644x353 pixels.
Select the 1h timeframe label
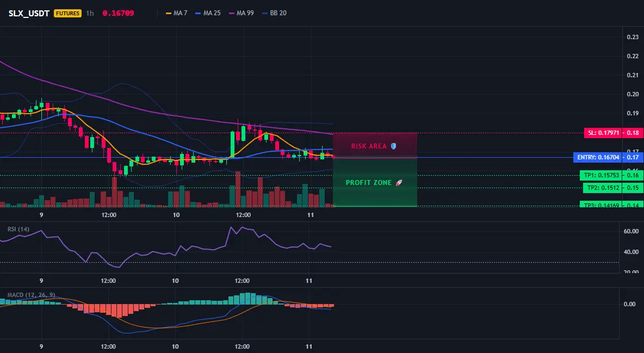pos(90,13)
